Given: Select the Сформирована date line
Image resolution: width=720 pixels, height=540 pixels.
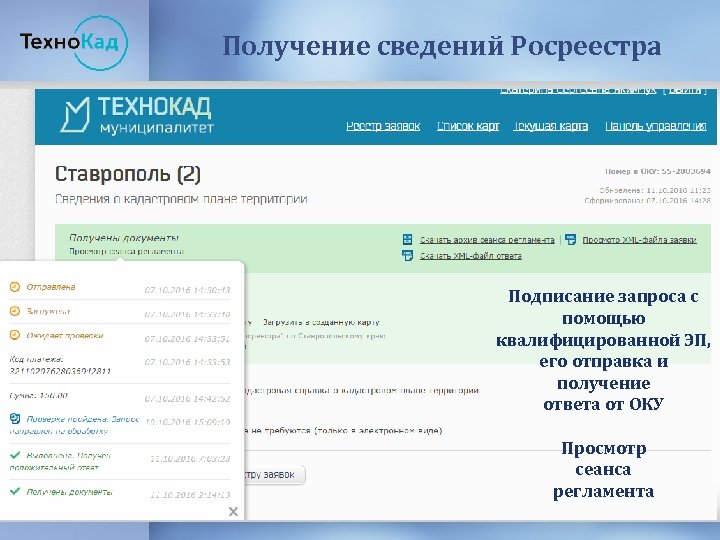Looking at the screenshot, I should 648,201.
